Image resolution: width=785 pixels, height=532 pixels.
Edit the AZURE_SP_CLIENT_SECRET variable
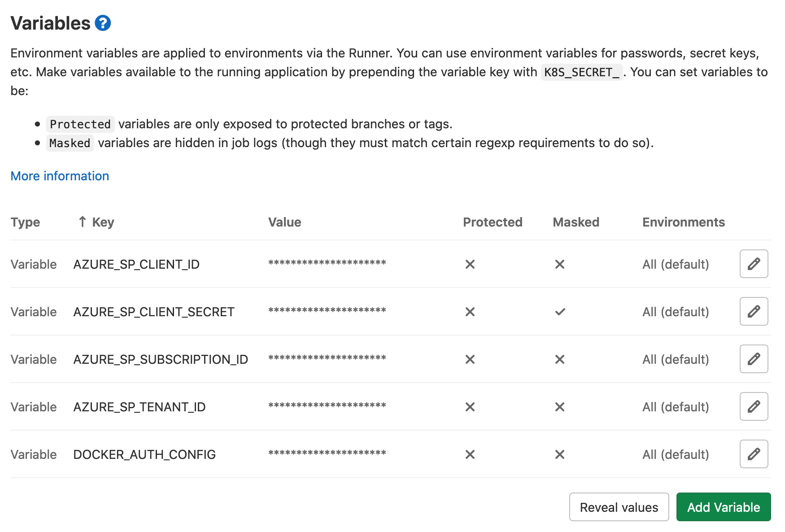[x=753, y=311]
